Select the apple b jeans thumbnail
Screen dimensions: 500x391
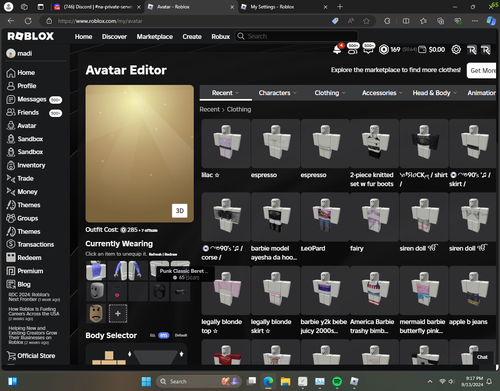[473, 290]
